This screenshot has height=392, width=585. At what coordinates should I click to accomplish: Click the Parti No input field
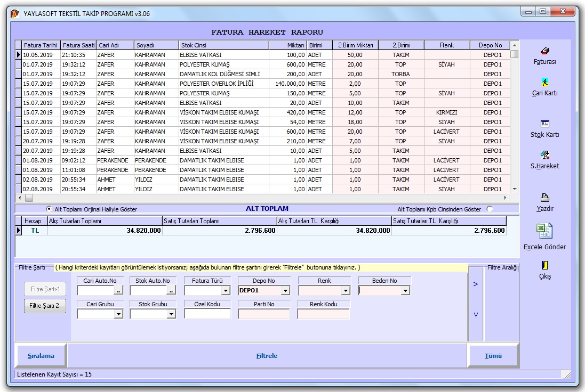(264, 314)
